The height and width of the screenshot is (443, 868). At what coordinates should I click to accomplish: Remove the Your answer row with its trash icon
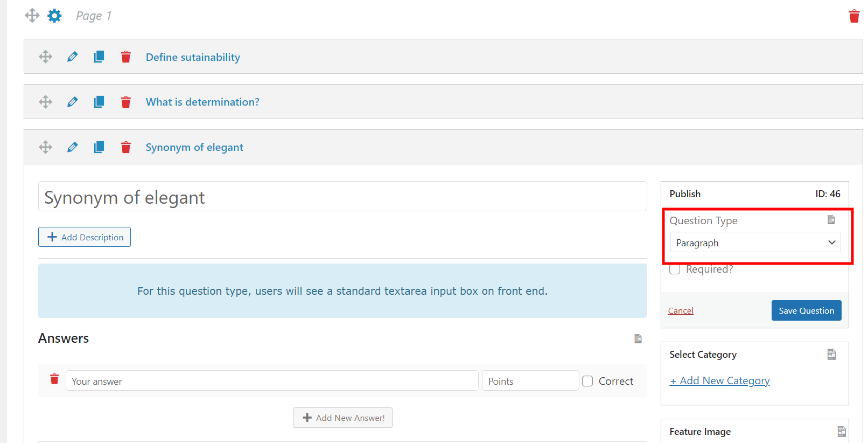point(54,379)
